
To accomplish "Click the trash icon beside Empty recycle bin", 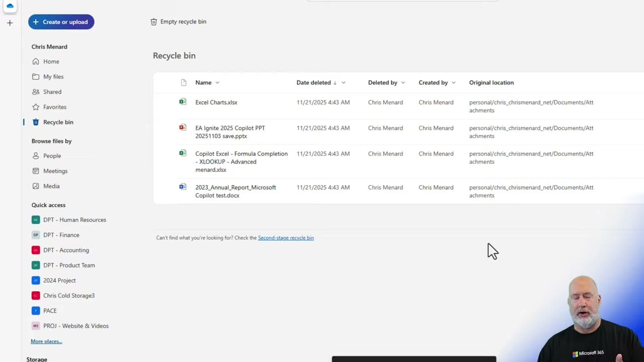I will (154, 21).
